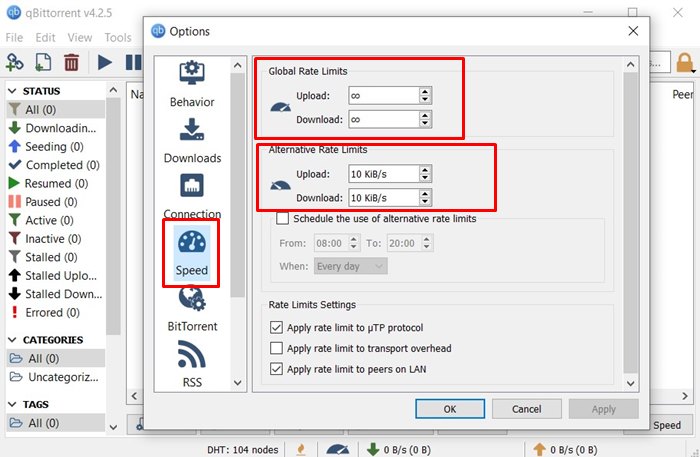Select Stalled Uploading filter

click(x=56, y=276)
